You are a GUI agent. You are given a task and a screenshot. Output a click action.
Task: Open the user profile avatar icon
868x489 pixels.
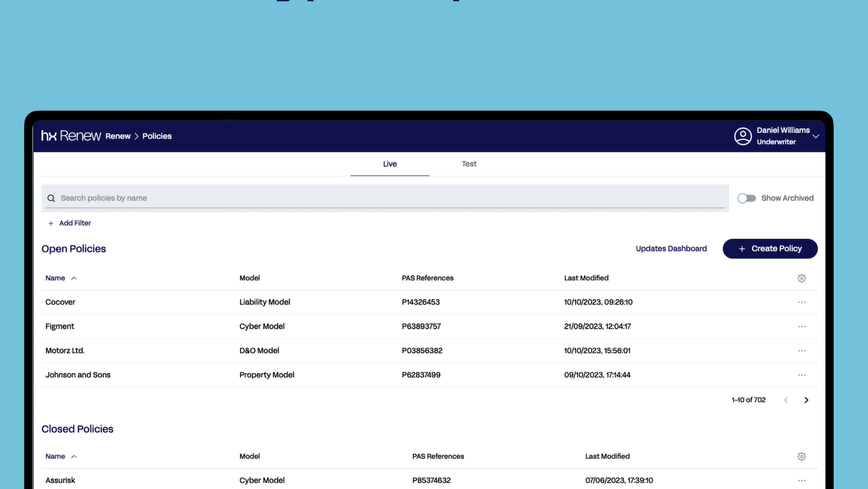(x=743, y=136)
